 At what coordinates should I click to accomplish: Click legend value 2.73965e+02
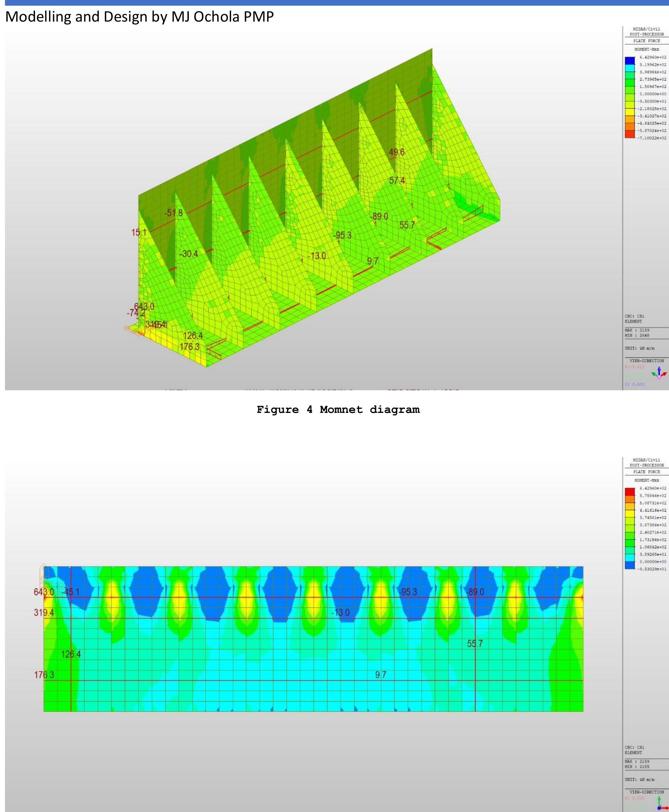point(653,79)
